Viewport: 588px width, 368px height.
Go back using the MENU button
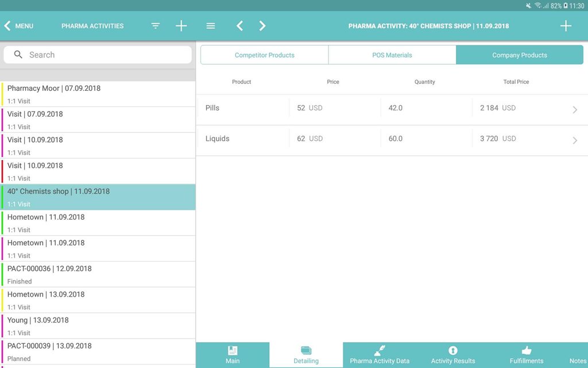(x=18, y=26)
